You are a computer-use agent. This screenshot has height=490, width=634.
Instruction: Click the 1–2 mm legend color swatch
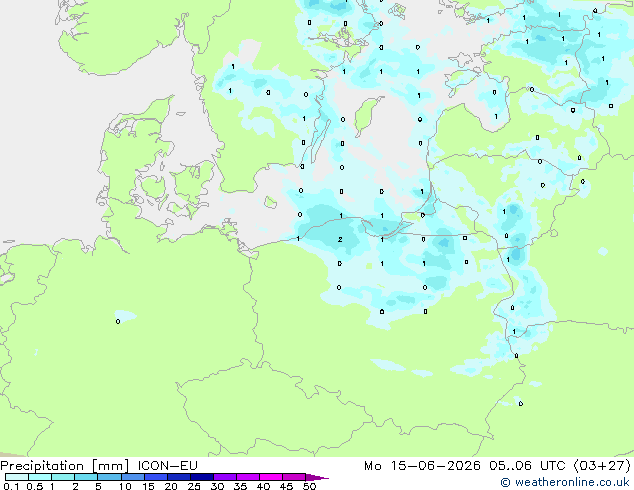point(63,477)
